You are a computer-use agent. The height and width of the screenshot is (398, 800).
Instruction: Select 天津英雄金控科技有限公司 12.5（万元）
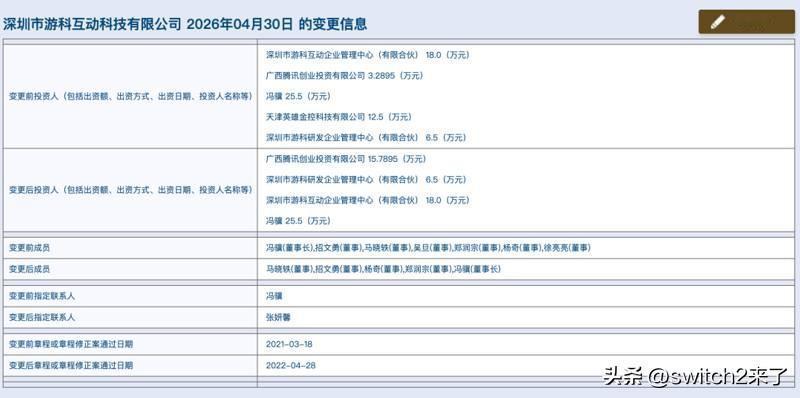point(339,117)
